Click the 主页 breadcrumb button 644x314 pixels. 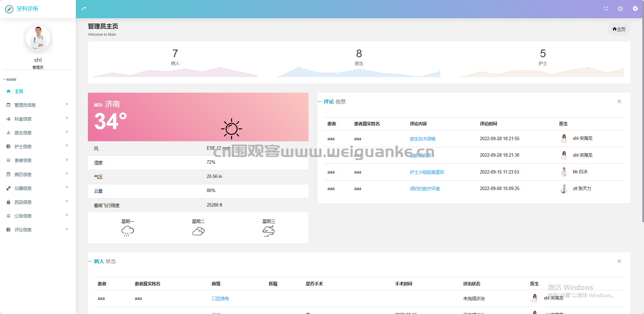click(619, 29)
